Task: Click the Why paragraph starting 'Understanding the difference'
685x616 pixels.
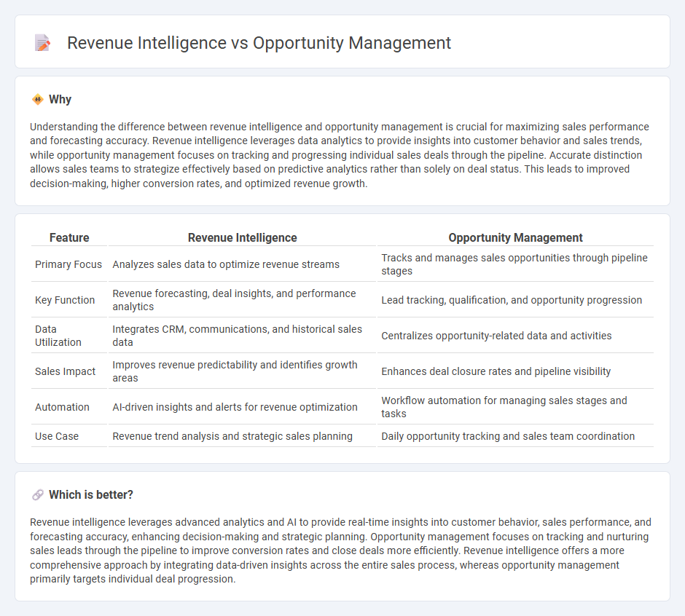Action: [x=340, y=155]
